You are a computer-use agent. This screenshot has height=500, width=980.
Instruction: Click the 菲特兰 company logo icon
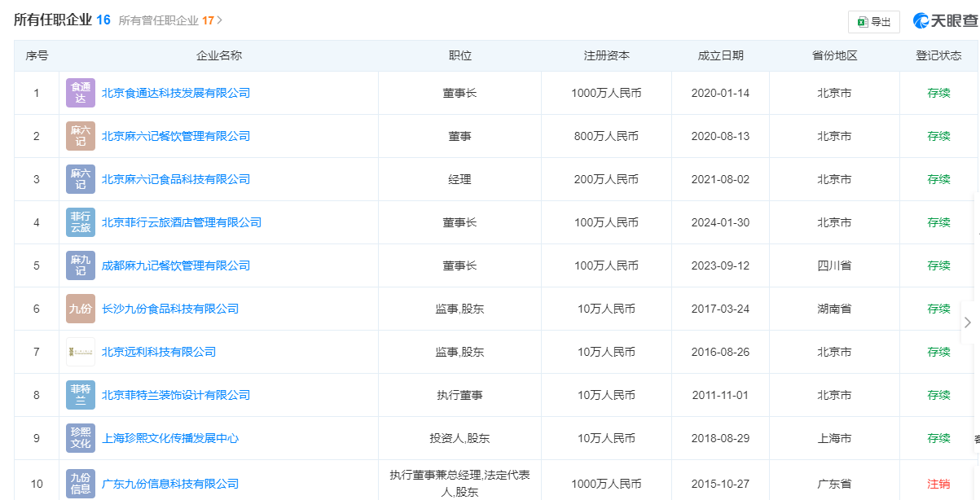81,395
